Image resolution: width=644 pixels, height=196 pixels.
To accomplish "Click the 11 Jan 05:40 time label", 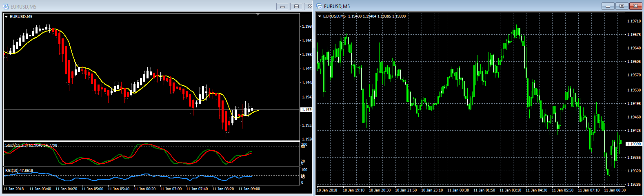I will coord(118,189).
